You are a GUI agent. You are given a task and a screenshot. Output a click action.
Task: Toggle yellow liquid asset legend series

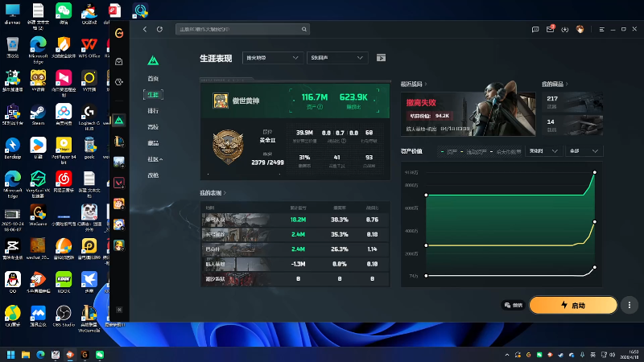[473, 151]
